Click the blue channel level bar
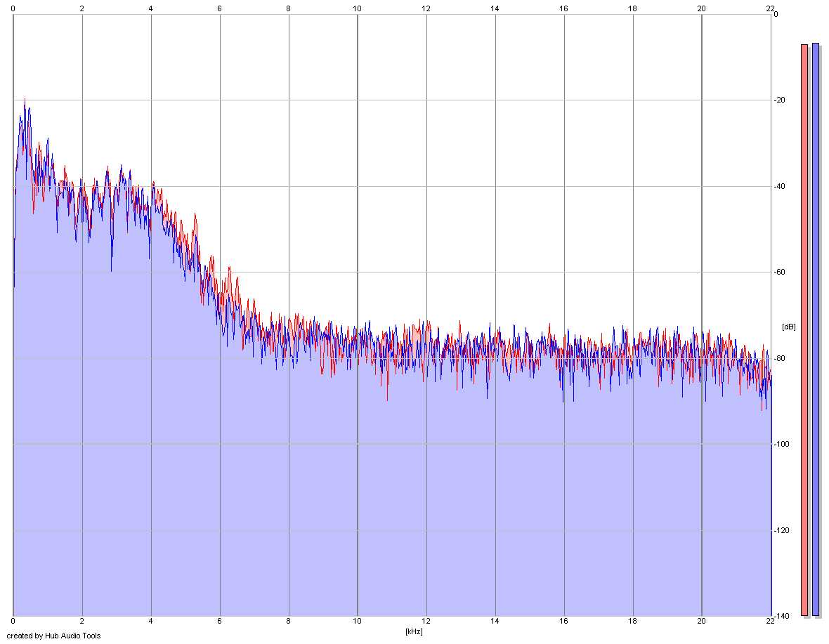This screenshot has height=644, width=829. (815, 329)
